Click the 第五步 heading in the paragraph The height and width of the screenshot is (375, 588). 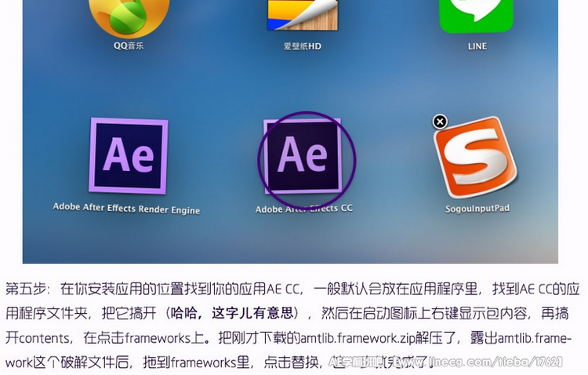point(26,289)
